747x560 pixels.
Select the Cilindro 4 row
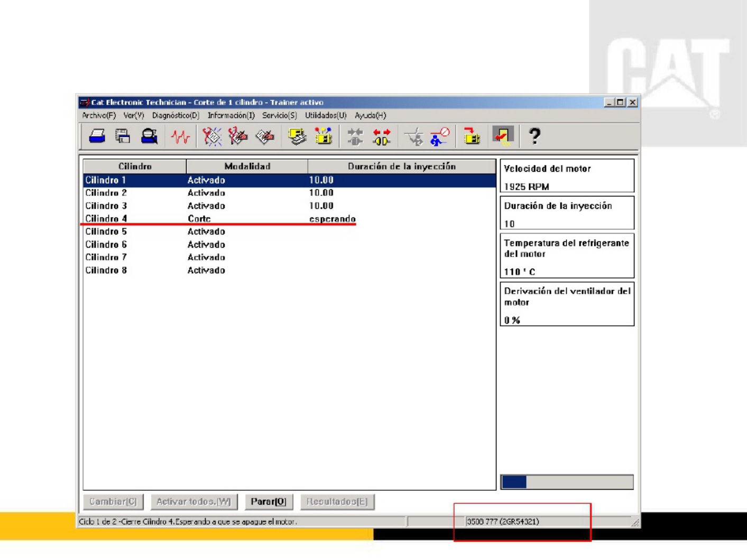(x=289, y=219)
